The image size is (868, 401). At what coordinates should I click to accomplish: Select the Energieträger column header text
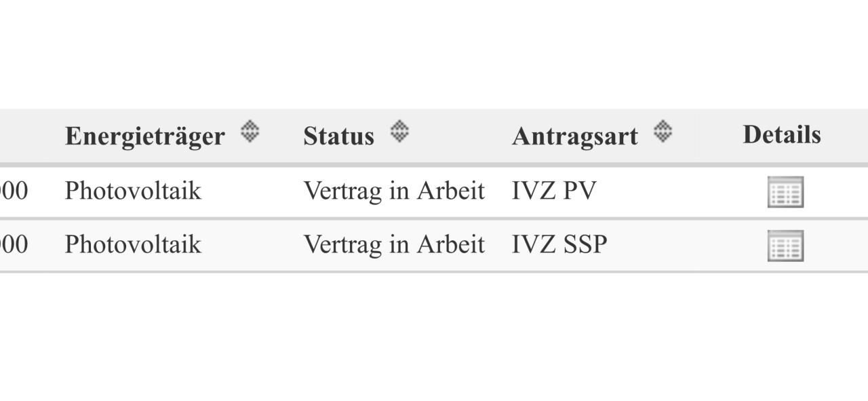pos(144,136)
